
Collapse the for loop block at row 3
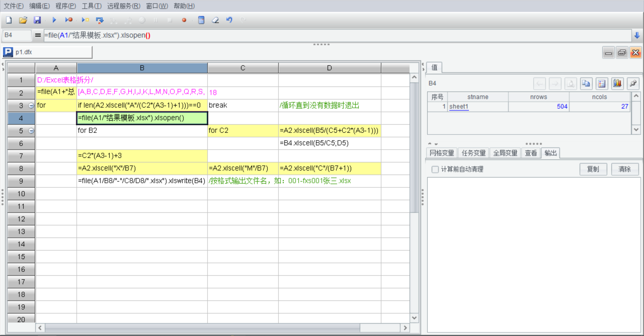pos(31,106)
